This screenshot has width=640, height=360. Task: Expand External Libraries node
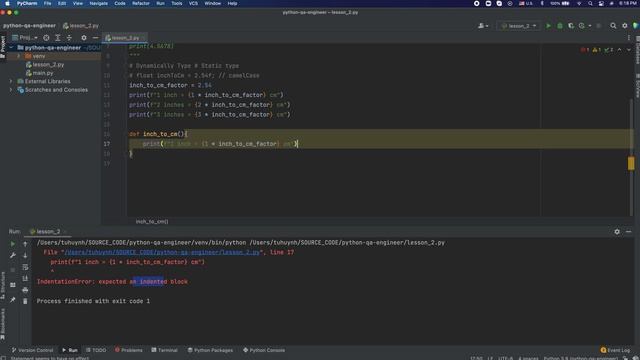[x=11, y=81]
